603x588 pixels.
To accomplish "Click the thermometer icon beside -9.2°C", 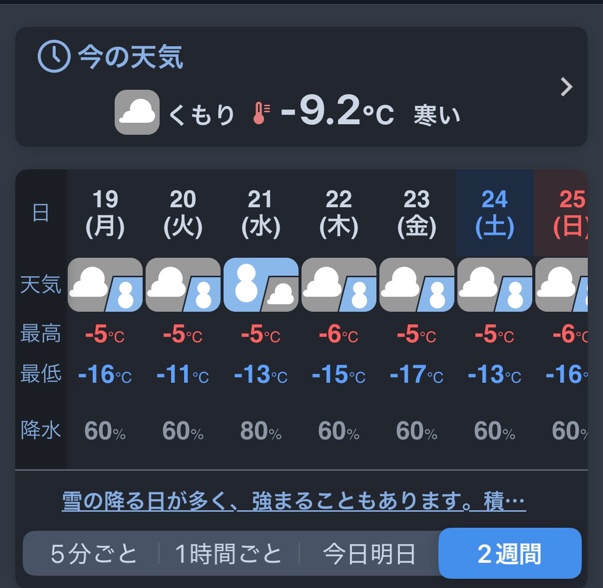I will pyautogui.click(x=261, y=114).
